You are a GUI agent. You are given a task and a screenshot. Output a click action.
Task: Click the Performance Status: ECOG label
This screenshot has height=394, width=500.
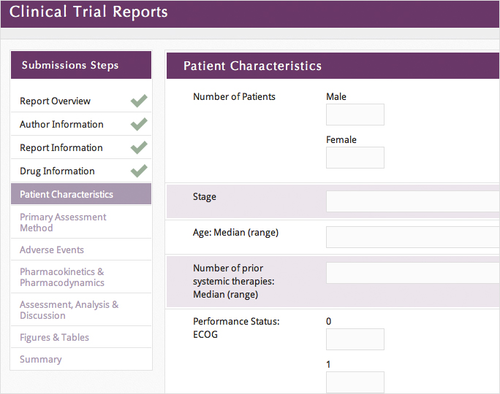(236, 328)
